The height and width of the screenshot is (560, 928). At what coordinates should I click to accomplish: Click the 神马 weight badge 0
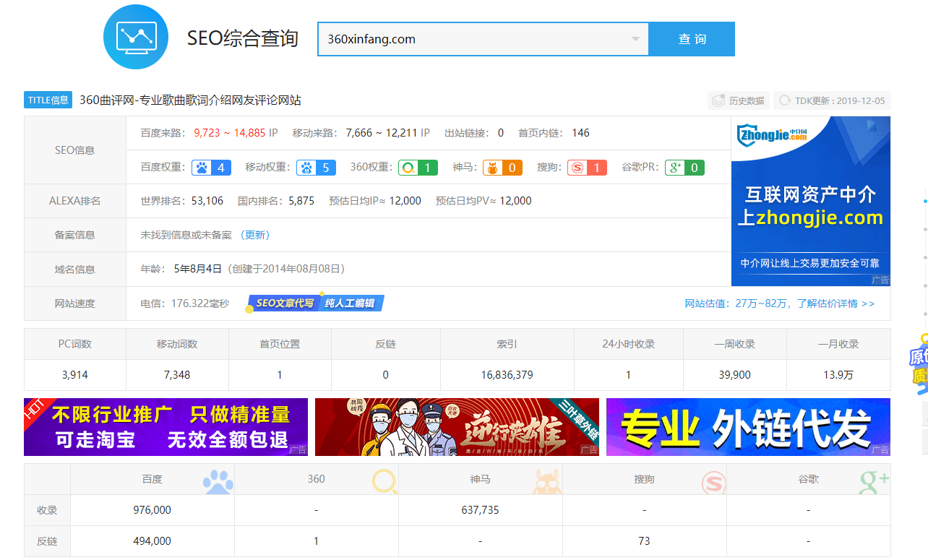coord(503,168)
